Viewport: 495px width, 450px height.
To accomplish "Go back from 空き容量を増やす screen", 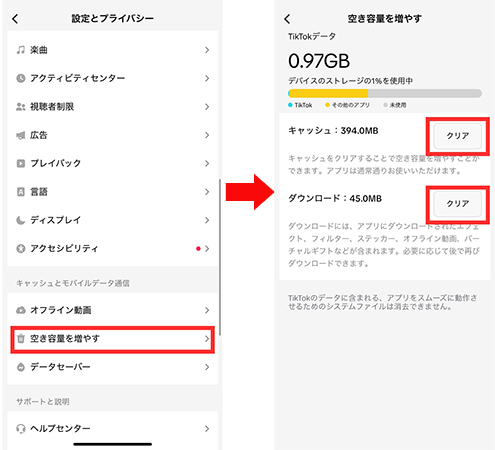I will point(287,19).
